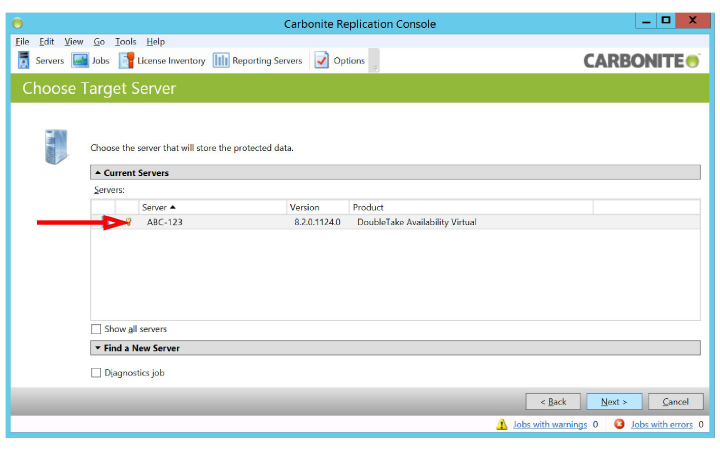Screen dimensions: 720x456
Task: Open the Reporting Servers icon
Action: click(x=221, y=60)
